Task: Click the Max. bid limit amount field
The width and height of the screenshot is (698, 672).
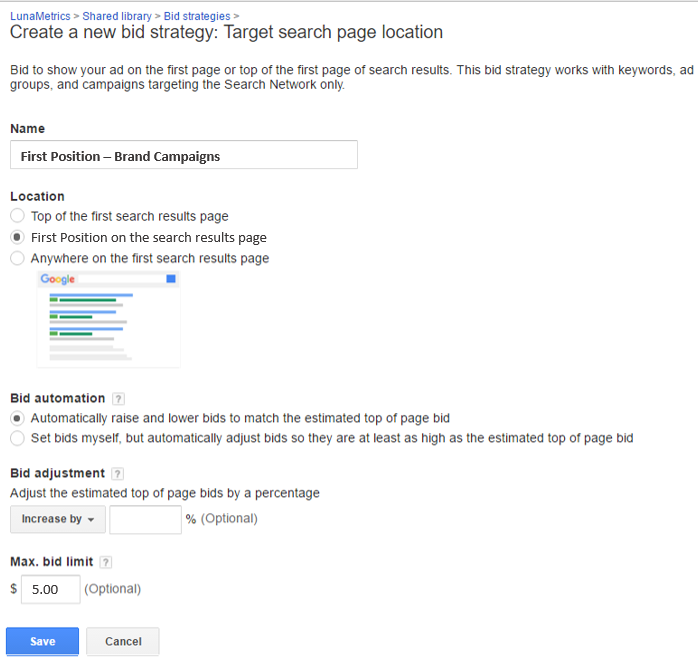Action: tap(51, 589)
